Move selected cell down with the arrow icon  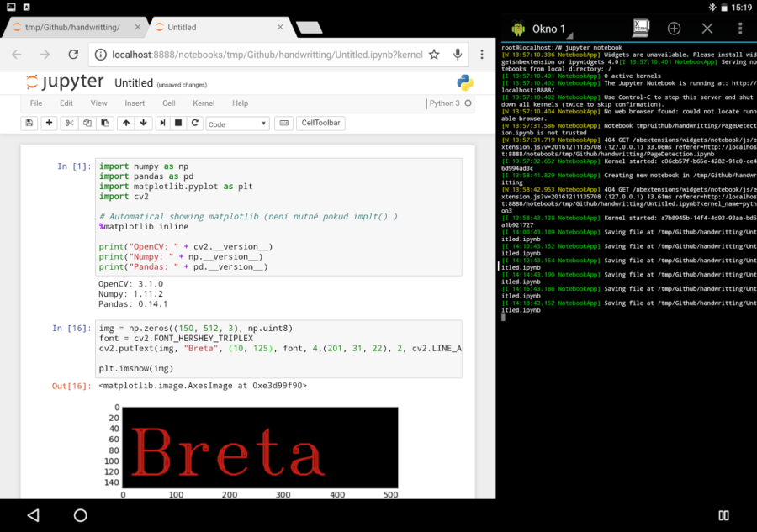(143, 123)
